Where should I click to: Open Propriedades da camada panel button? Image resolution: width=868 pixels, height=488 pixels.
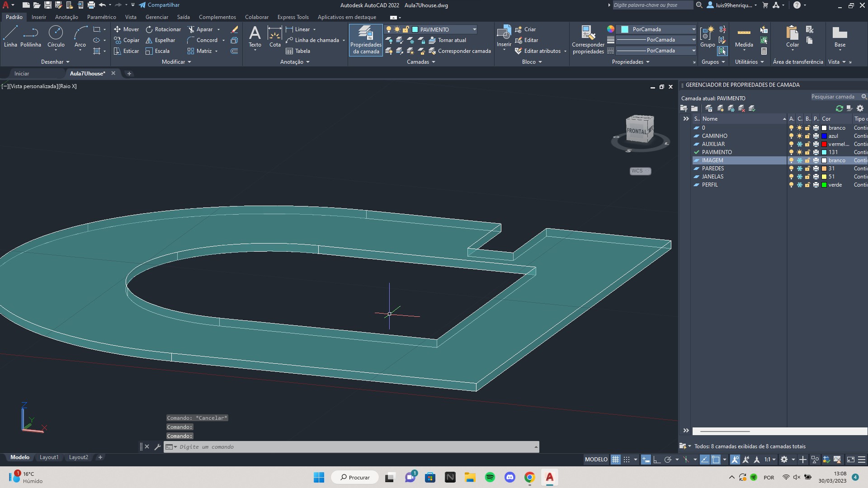click(x=366, y=40)
